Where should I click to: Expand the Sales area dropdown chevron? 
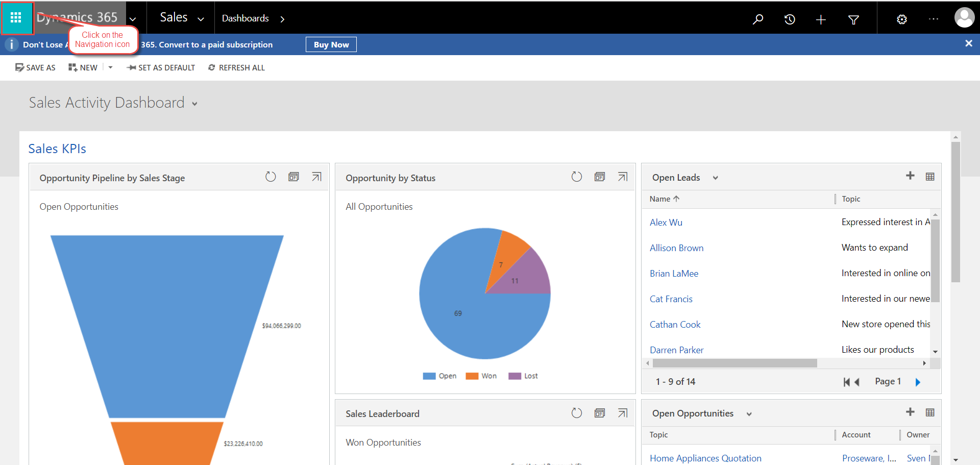point(201,18)
